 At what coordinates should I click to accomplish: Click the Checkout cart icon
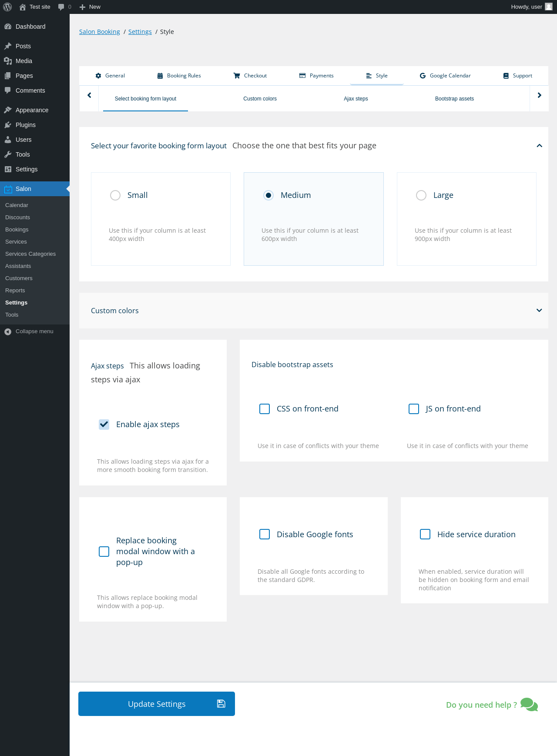(237, 76)
